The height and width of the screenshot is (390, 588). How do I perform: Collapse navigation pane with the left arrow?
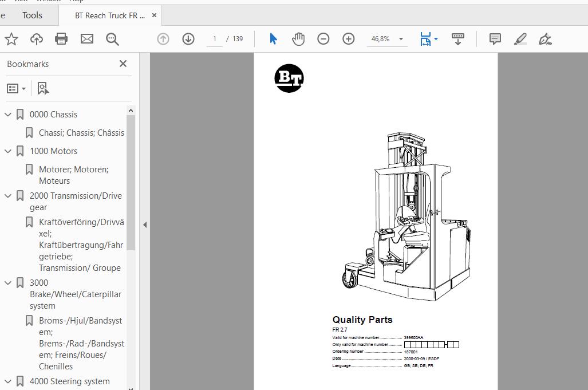pyautogui.click(x=145, y=224)
